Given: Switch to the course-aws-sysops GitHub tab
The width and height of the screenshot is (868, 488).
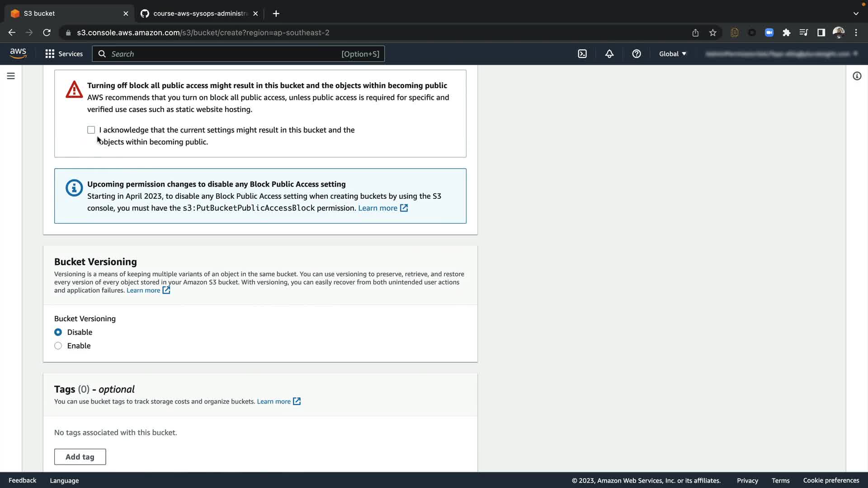Looking at the screenshot, I should tap(199, 14).
